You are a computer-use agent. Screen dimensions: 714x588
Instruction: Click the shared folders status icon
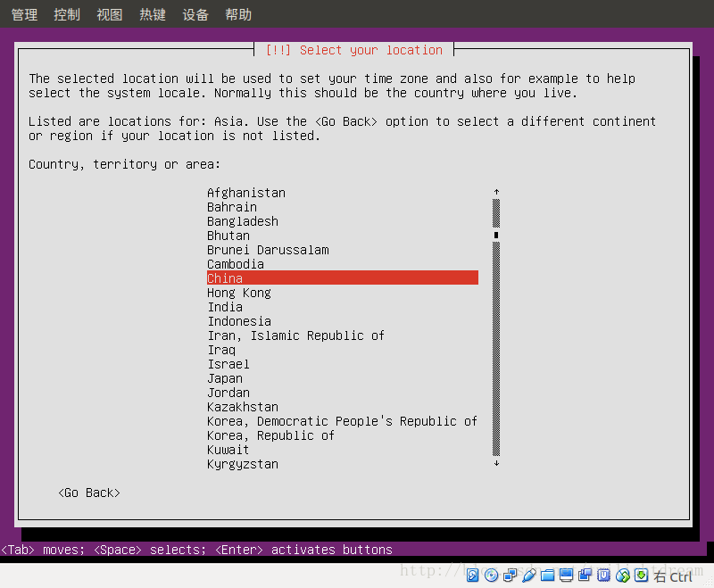(x=548, y=576)
